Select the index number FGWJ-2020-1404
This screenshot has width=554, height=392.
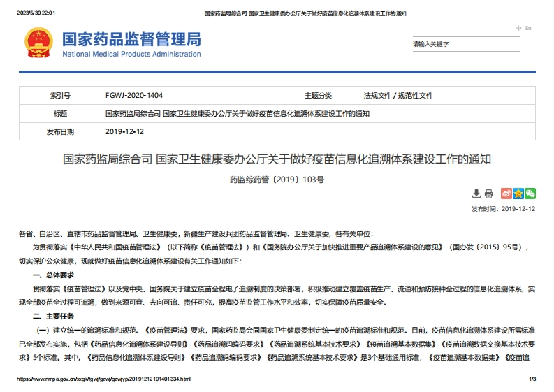[x=134, y=95]
